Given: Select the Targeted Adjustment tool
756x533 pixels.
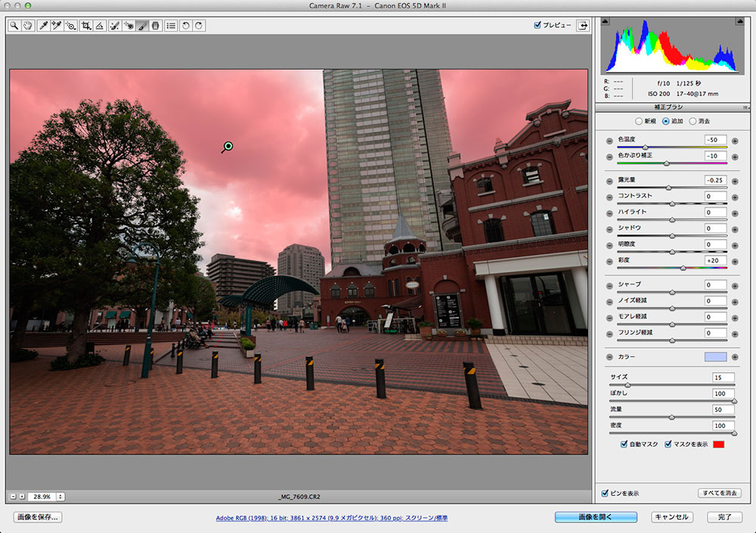Looking at the screenshot, I should pyautogui.click(x=70, y=26).
